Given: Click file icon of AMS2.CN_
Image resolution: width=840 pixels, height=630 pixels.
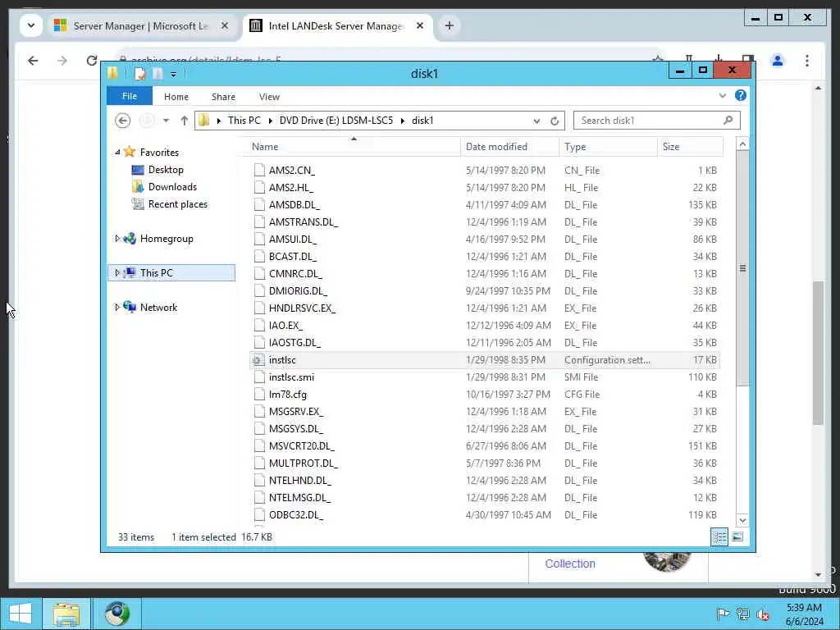Looking at the screenshot, I should 259,171.
